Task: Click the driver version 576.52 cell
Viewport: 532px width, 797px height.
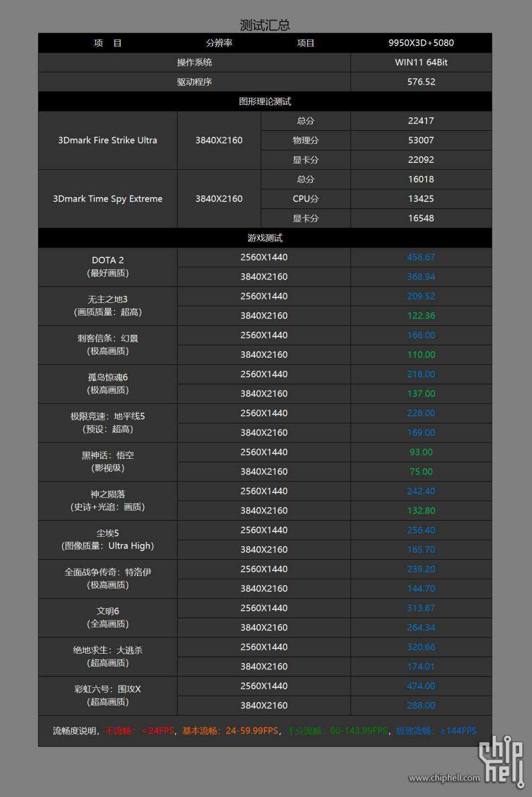Action: [421, 82]
